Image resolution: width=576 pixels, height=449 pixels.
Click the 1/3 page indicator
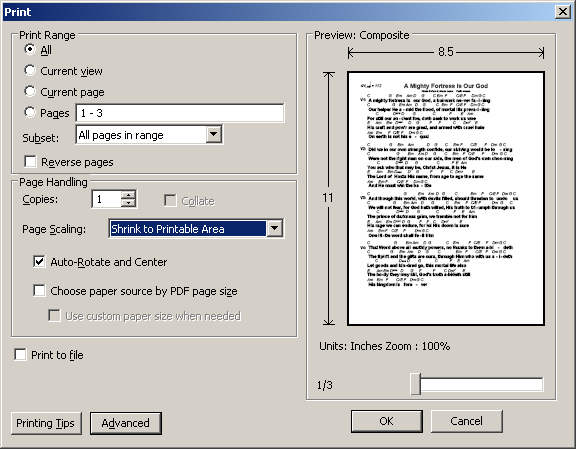click(x=325, y=385)
